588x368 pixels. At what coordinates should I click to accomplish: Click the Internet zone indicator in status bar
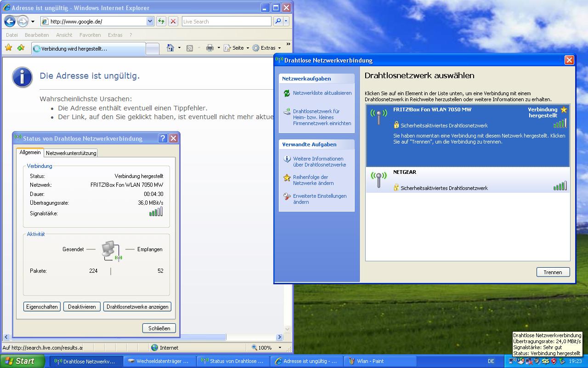click(165, 348)
